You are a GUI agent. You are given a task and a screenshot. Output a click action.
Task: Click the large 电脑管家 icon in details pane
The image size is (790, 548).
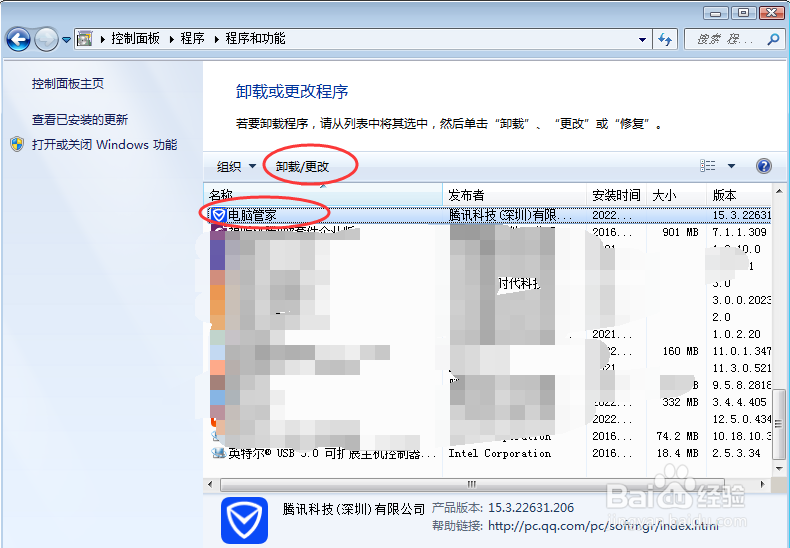244,520
